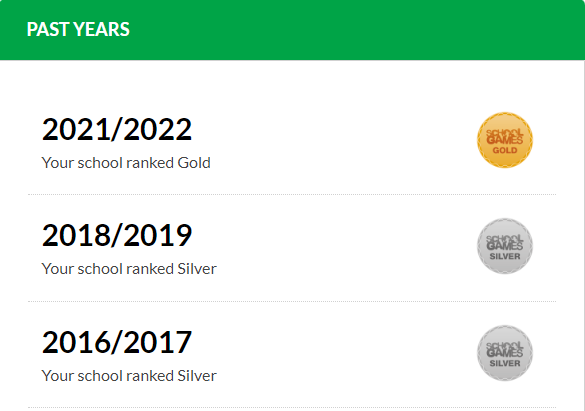Screen dimensions: 585x411
Task: Click the dotted divider below 2021/2022 entry
Action: (x=292, y=194)
